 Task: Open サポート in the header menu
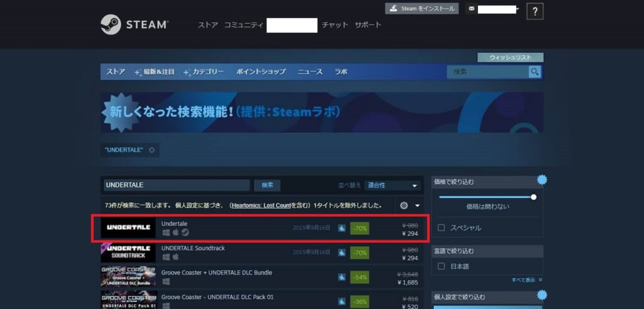coord(368,24)
